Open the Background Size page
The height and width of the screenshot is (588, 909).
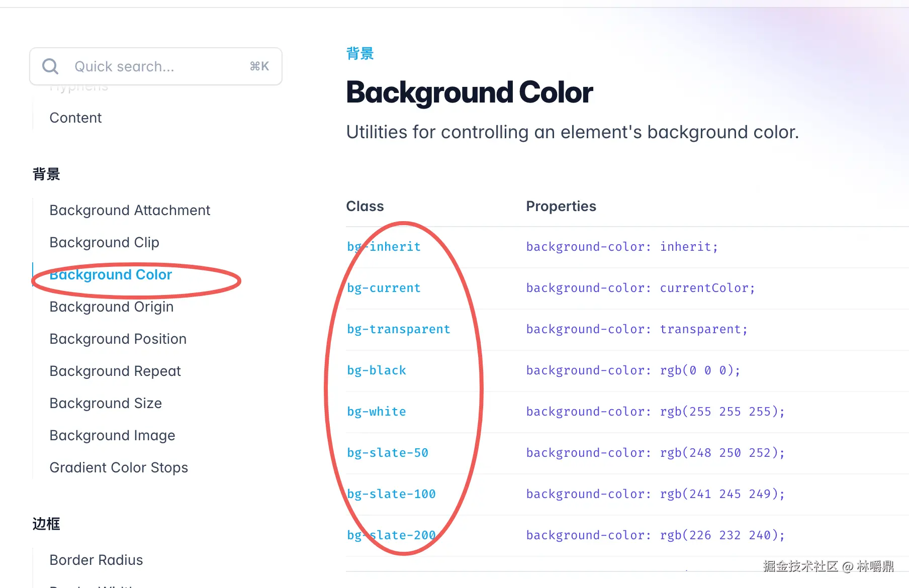pyautogui.click(x=106, y=403)
